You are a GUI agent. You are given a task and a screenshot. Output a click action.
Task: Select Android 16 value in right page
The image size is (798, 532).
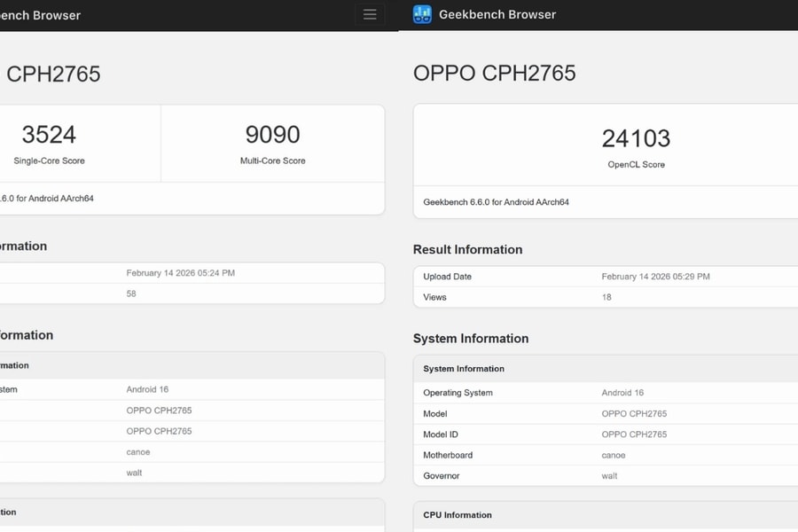622,393
